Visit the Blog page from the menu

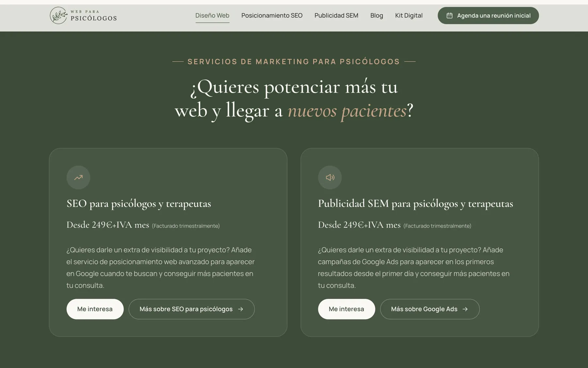pos(377,15)
